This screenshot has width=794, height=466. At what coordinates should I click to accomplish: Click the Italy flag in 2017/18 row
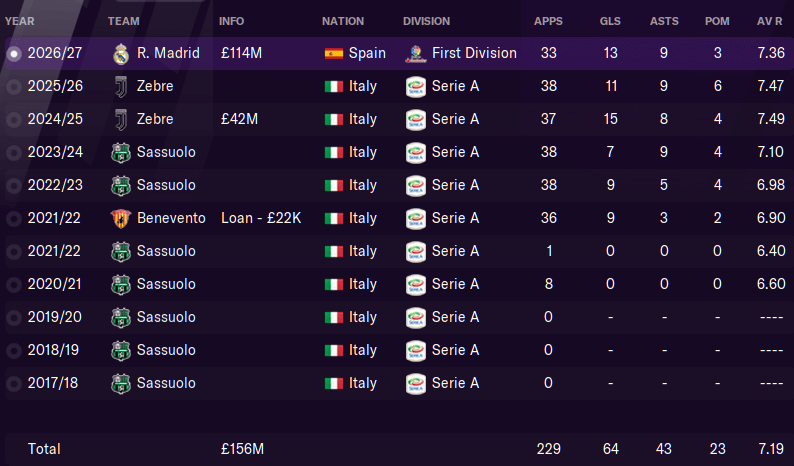(334, 383)
